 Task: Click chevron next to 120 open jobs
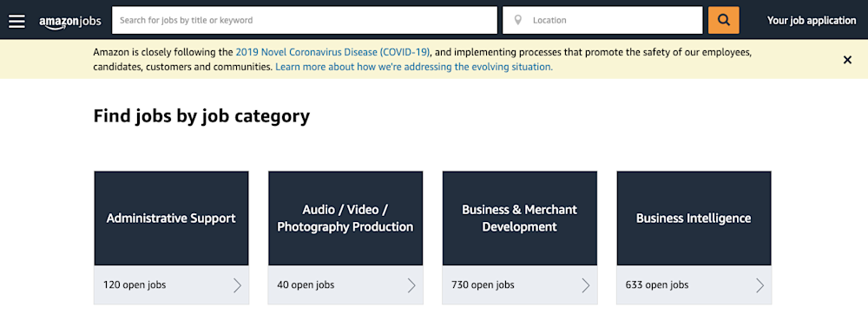(x=237, y=285)
